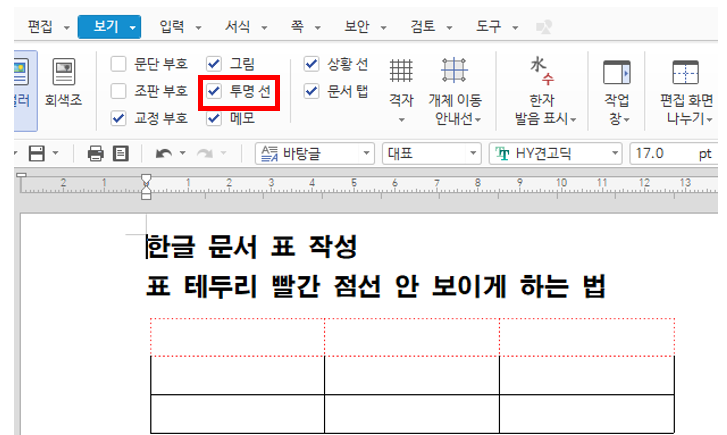Image resolution: width=727 pixels, height=435 pixels.
Task: Expand the undo history dropdown
Action: point(182,153)
